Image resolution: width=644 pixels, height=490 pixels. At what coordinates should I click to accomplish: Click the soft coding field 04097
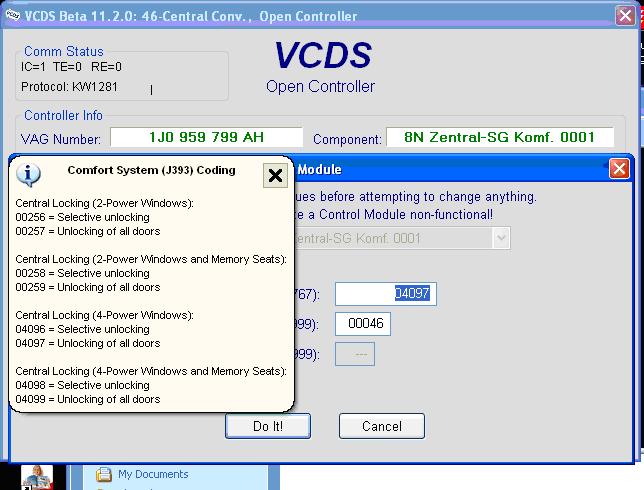(x=386, y=294)
